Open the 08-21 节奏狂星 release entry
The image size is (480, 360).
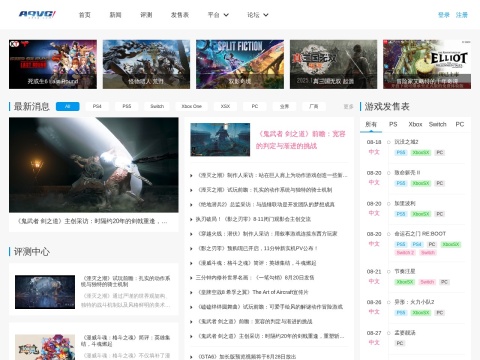405,271
